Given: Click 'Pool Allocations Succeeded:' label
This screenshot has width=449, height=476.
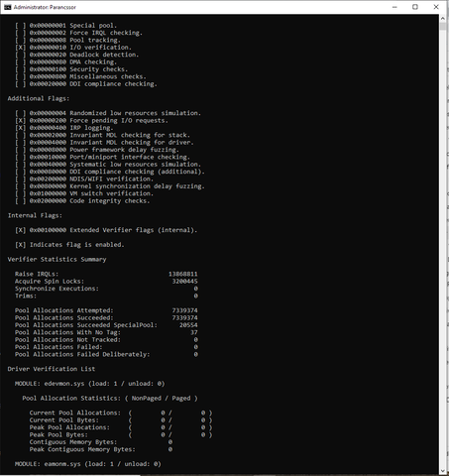Looking at the screenshot, I should (64, 317).
